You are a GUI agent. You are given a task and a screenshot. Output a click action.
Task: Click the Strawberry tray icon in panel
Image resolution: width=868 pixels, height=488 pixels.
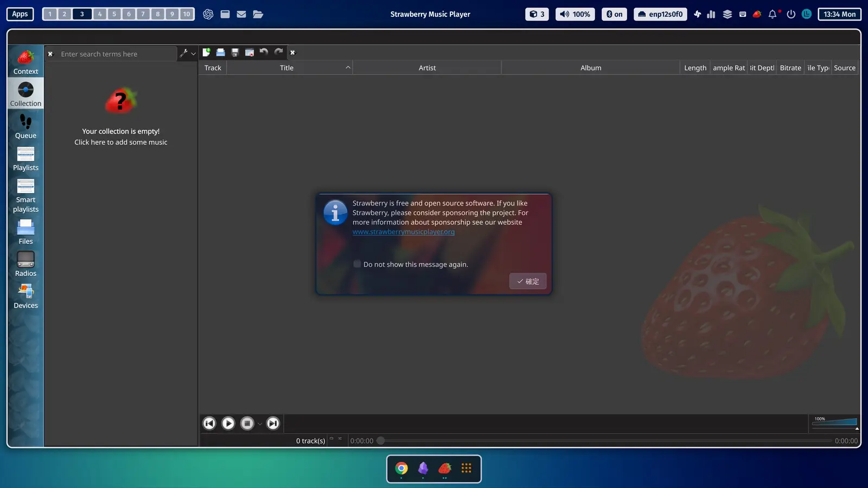[757, 14]
